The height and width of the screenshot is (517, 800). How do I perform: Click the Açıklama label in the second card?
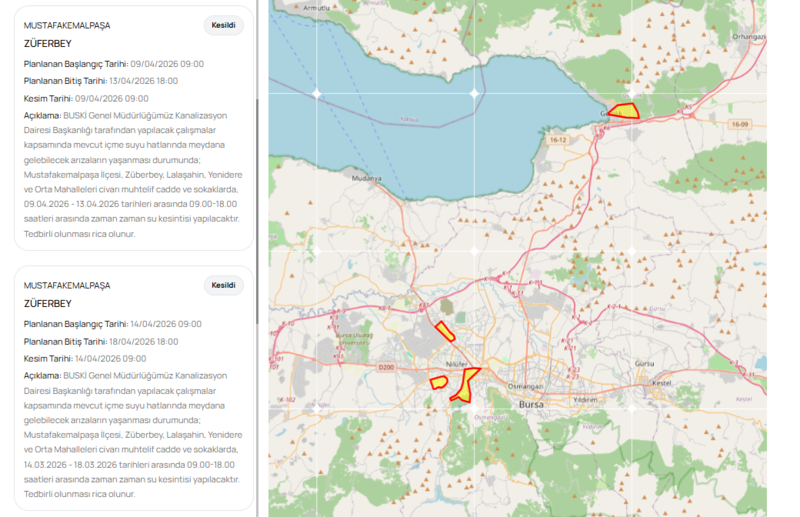pyautogui.click(x=42, y=376)
